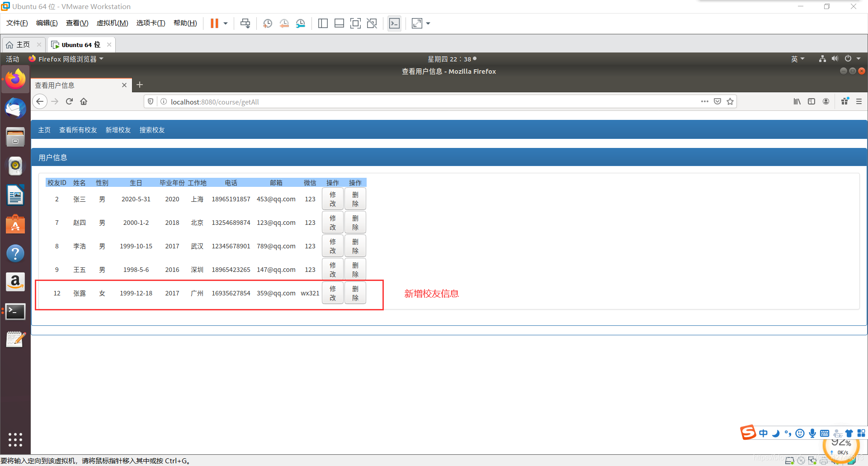This screenshot has height=466, width=868.
Task: Open the 英 input method dropdown
Action: (798, 59)
